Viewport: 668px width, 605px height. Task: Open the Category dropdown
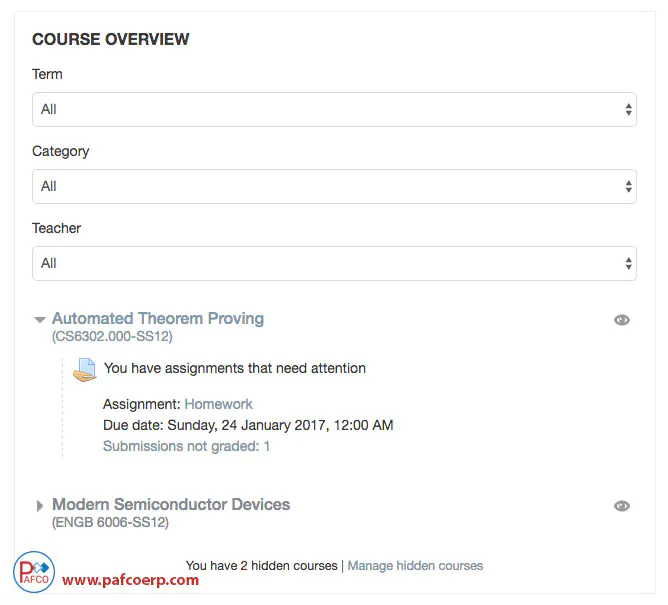coord(334,186)
